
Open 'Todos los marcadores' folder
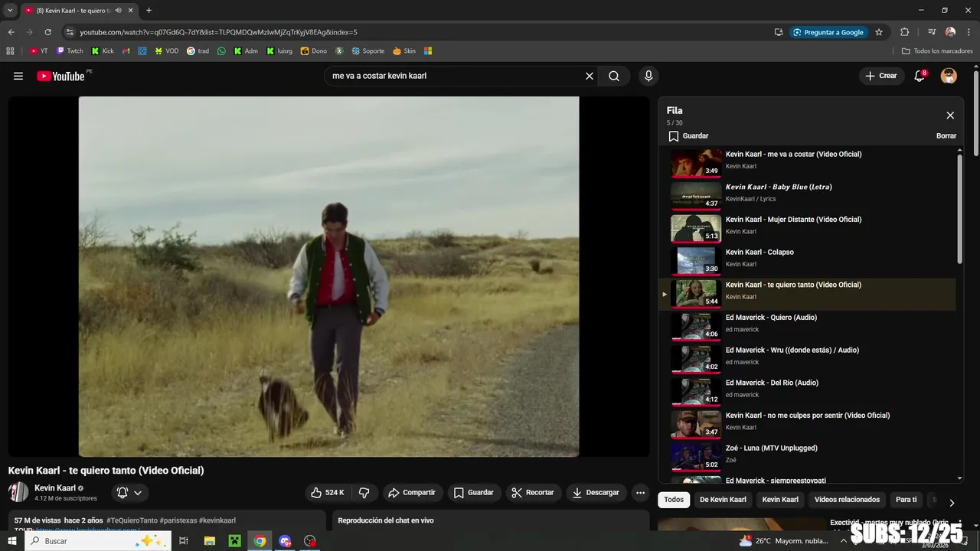tap(937, 51)
